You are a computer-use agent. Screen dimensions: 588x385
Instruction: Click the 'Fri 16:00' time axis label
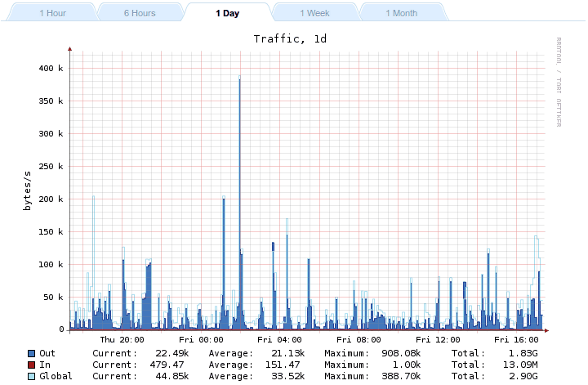[516, 339]
